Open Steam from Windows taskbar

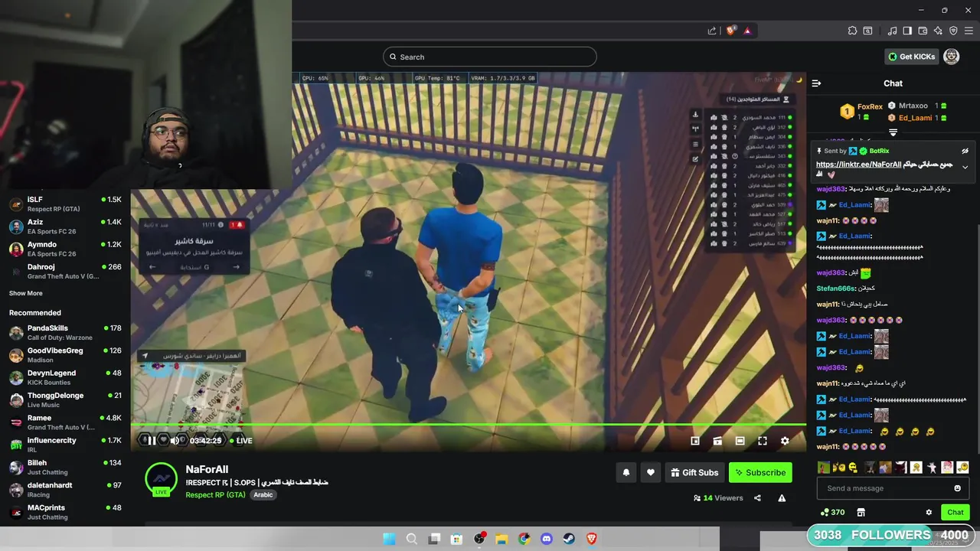tap(569, 539)
